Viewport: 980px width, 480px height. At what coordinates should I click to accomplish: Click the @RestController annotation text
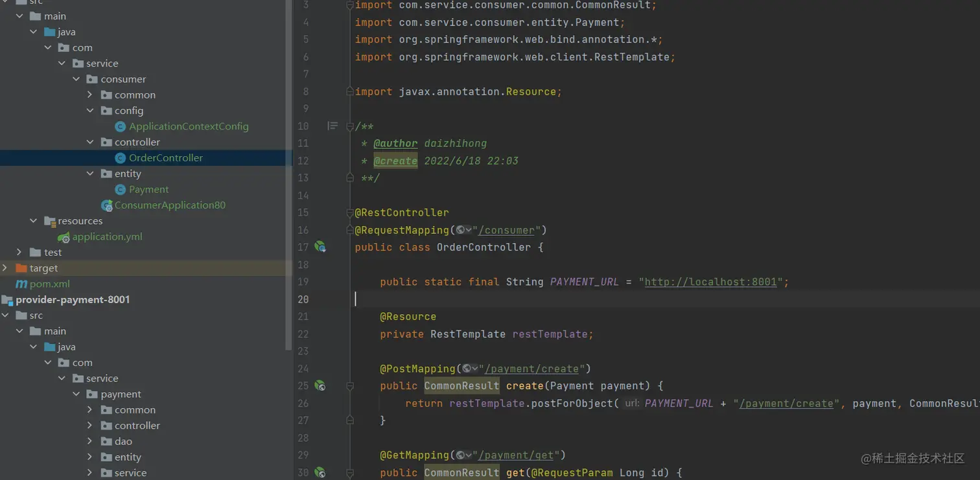(402, 212)
